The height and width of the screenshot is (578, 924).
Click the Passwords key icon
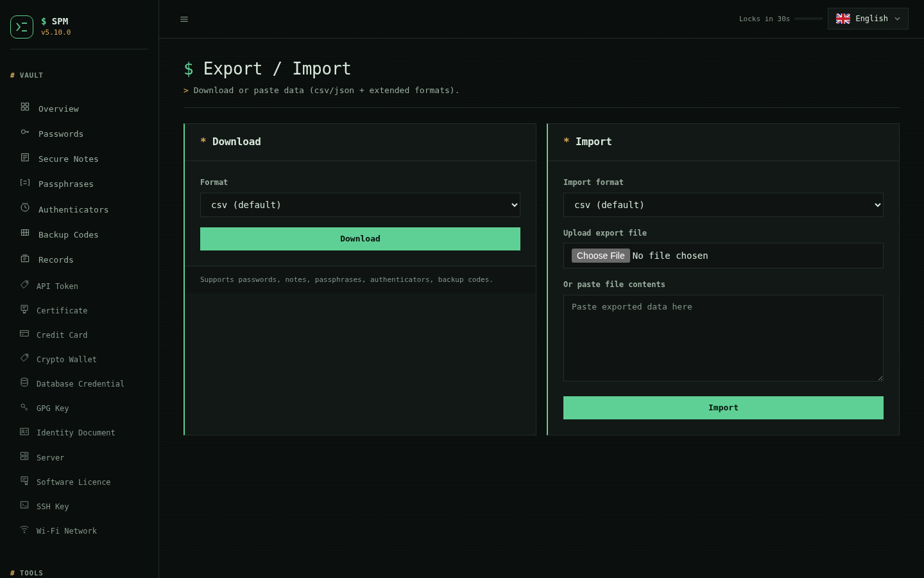click(25, 132)
